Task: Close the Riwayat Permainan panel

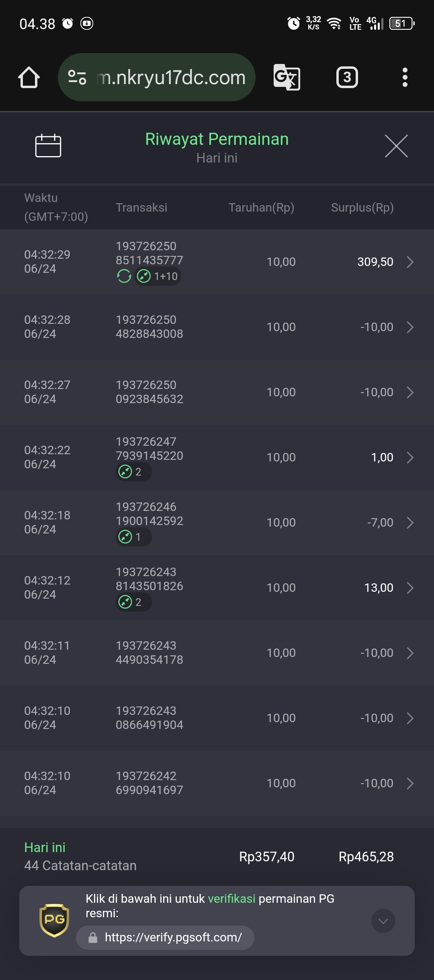Action: click(x=396, y=146)
